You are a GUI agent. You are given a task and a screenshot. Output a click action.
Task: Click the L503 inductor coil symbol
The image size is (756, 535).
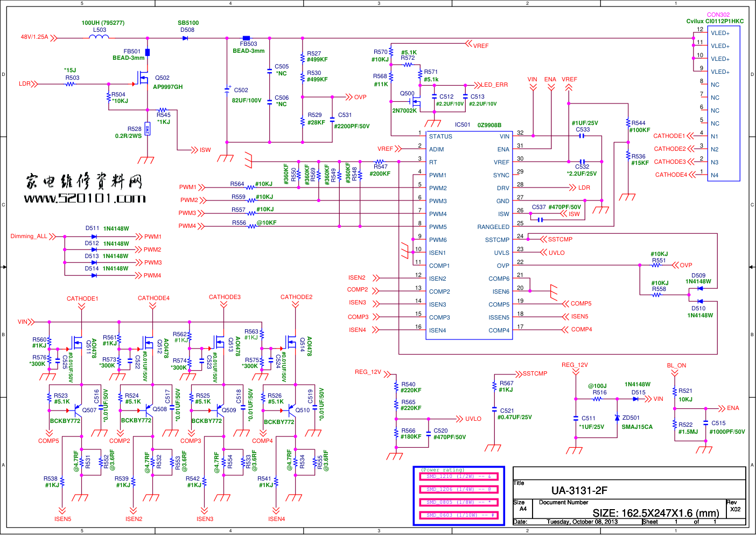coord(99,37)
